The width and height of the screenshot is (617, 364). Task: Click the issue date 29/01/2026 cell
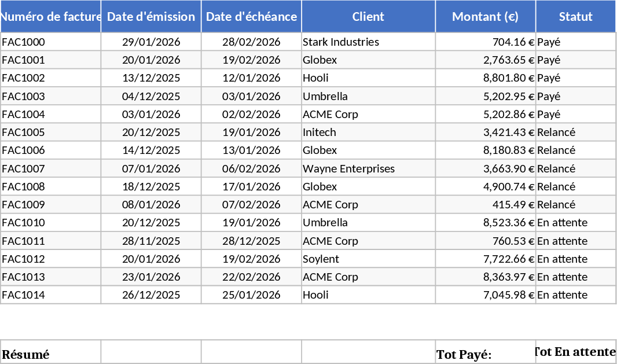click(151, 42)
